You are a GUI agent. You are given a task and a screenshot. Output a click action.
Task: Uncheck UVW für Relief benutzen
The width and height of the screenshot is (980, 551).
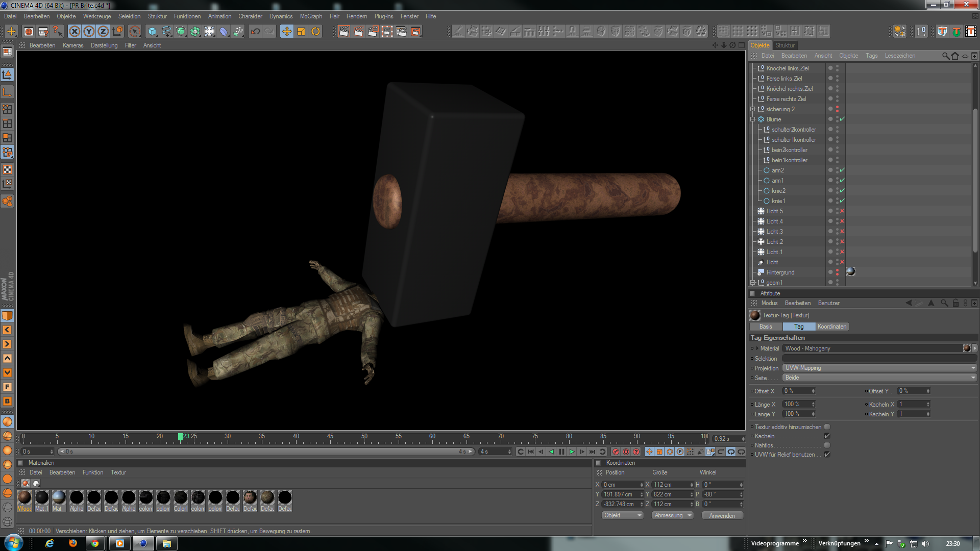click(827, 455)
